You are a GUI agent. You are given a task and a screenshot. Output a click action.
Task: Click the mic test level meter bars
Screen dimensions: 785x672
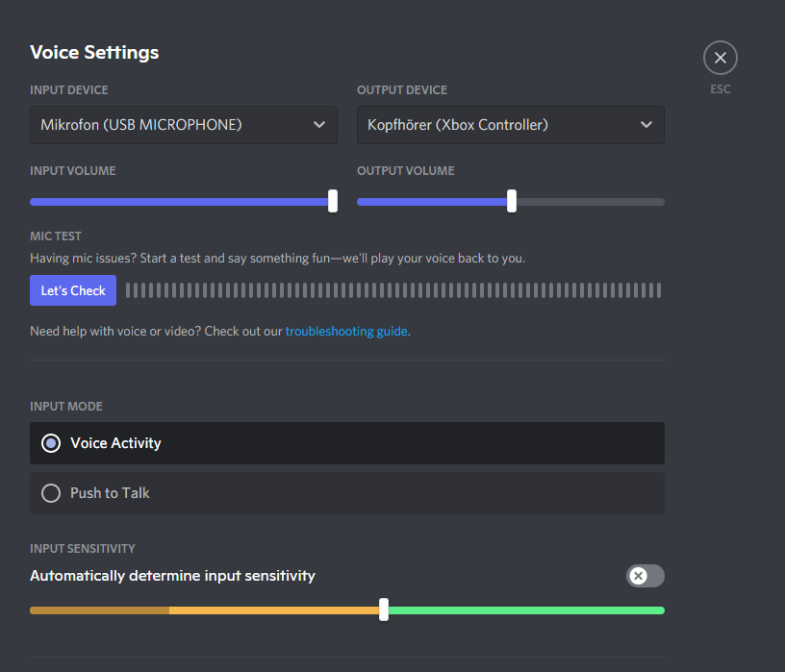[x=393, y=290]
